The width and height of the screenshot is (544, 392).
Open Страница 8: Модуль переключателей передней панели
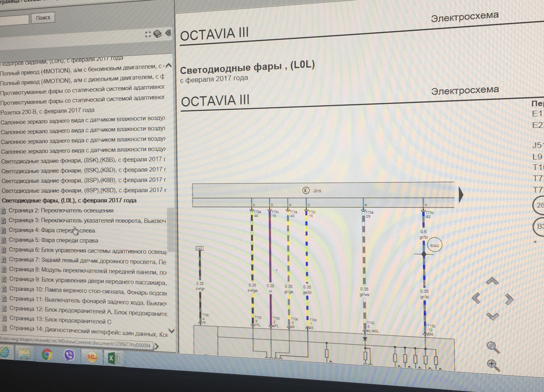click(88, 271)
